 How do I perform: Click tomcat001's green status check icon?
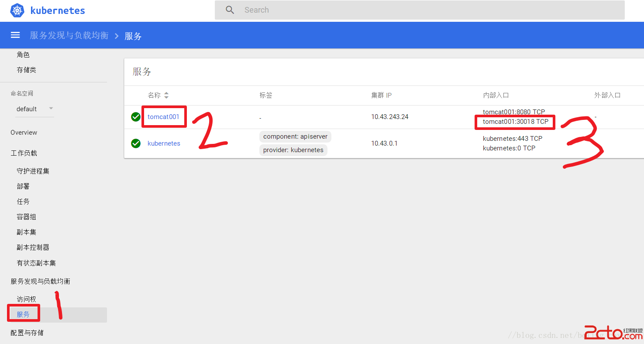pos(136,116)
